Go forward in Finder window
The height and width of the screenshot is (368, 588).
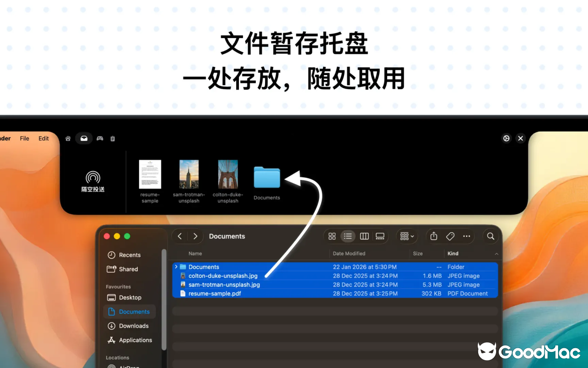click(x=195, y=236)
